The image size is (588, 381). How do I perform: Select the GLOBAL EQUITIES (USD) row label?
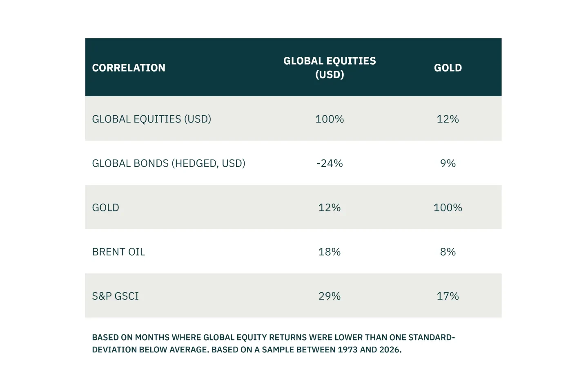151,119
